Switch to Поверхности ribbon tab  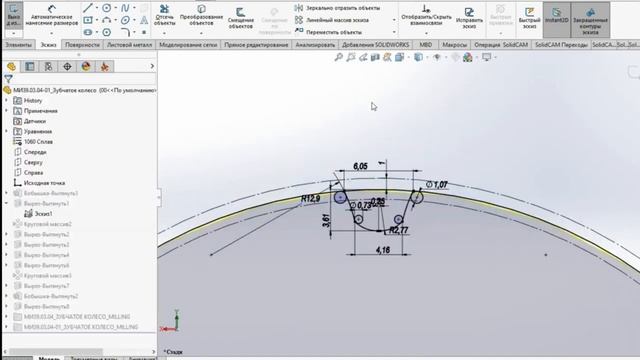(82, 45)
